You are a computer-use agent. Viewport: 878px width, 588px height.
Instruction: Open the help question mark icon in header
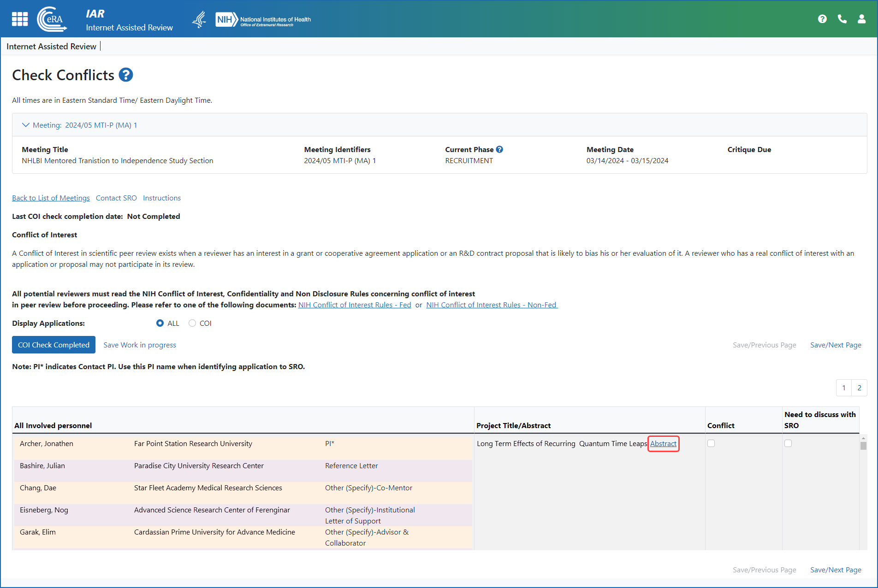(822, 19)
